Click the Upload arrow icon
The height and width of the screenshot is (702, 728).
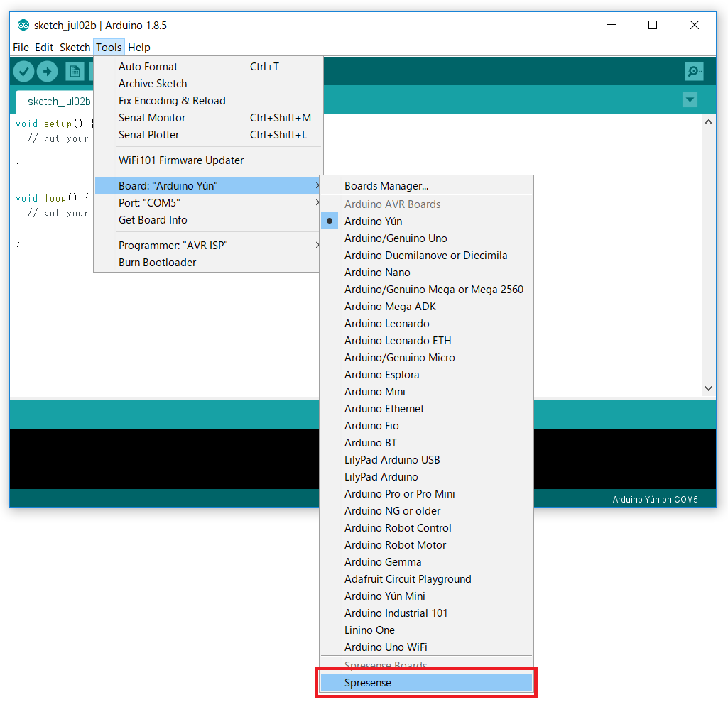click(47, 71)
